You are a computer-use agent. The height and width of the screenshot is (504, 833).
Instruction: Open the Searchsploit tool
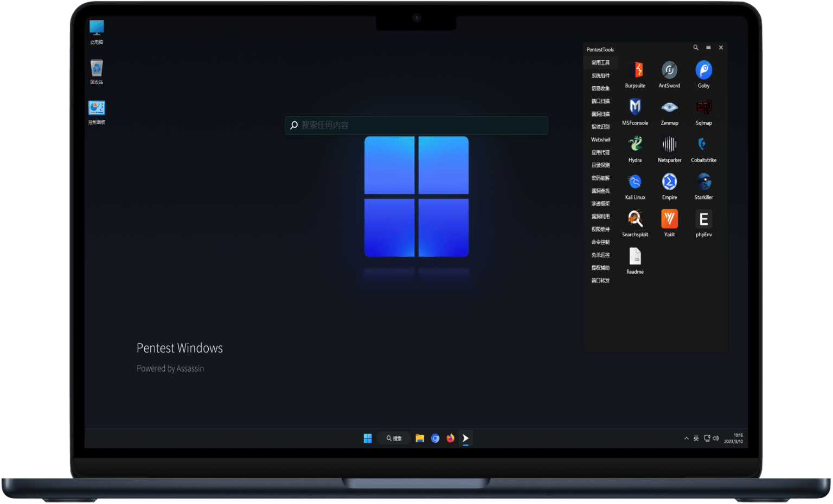(x=635, y=219)
